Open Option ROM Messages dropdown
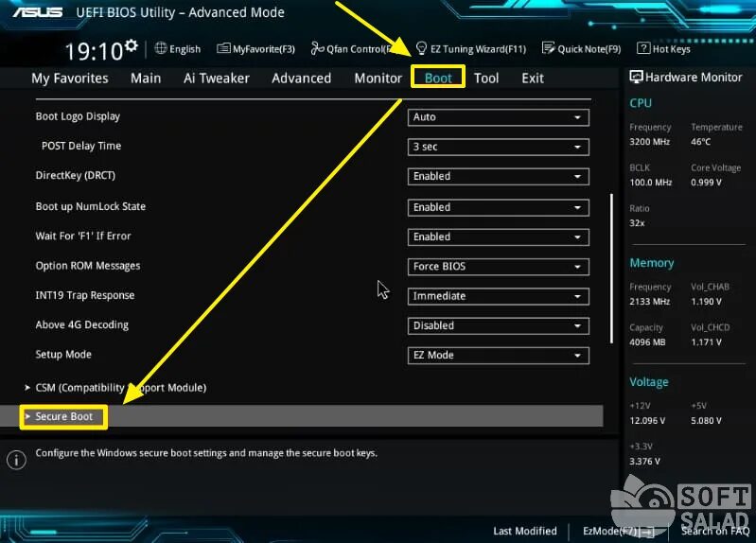 pyautogui.click(x=498, y=267)
